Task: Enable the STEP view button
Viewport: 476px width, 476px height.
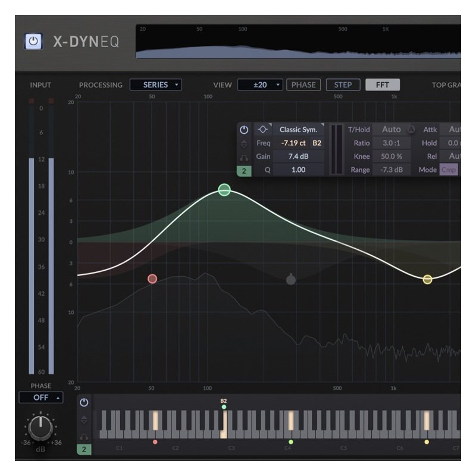Action: pos(343,84)
